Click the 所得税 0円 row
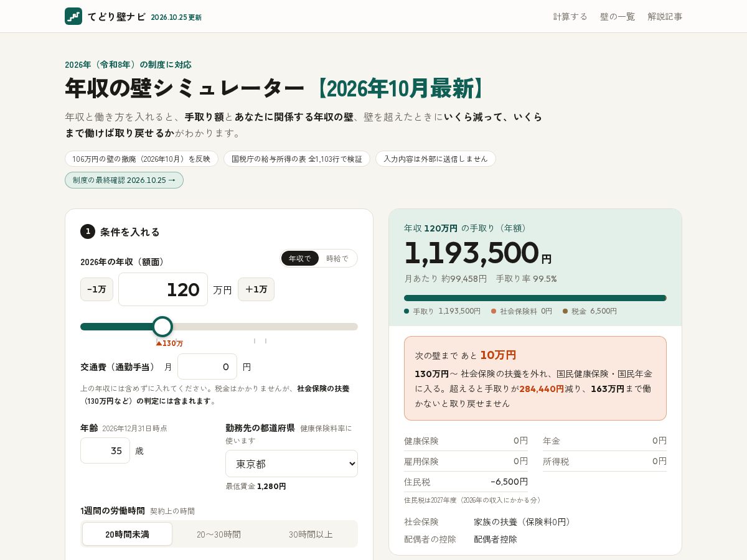This screenshot has width=747, height=560. [604, 461]
